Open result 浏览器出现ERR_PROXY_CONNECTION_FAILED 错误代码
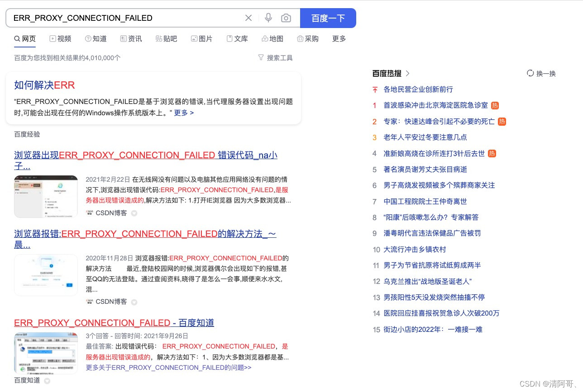 (146, 161)
